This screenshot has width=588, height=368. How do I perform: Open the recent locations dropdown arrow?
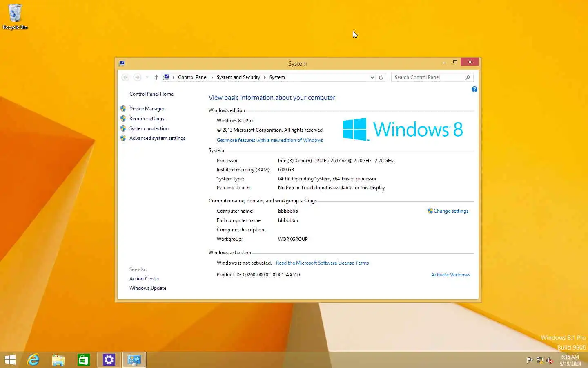click(147, 77)
